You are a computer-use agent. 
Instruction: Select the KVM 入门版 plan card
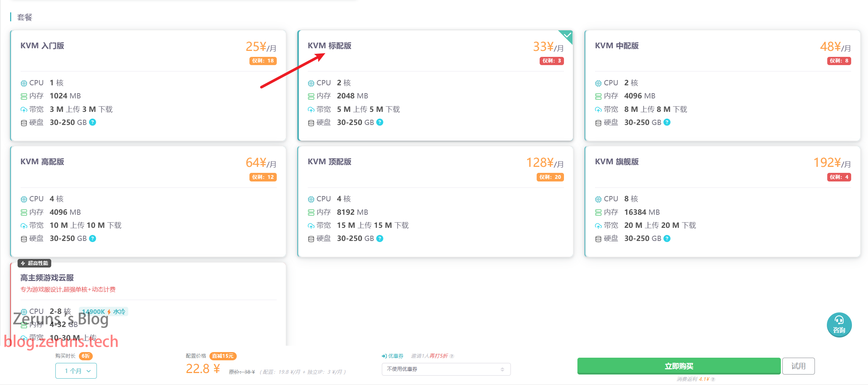coord(148,86)
